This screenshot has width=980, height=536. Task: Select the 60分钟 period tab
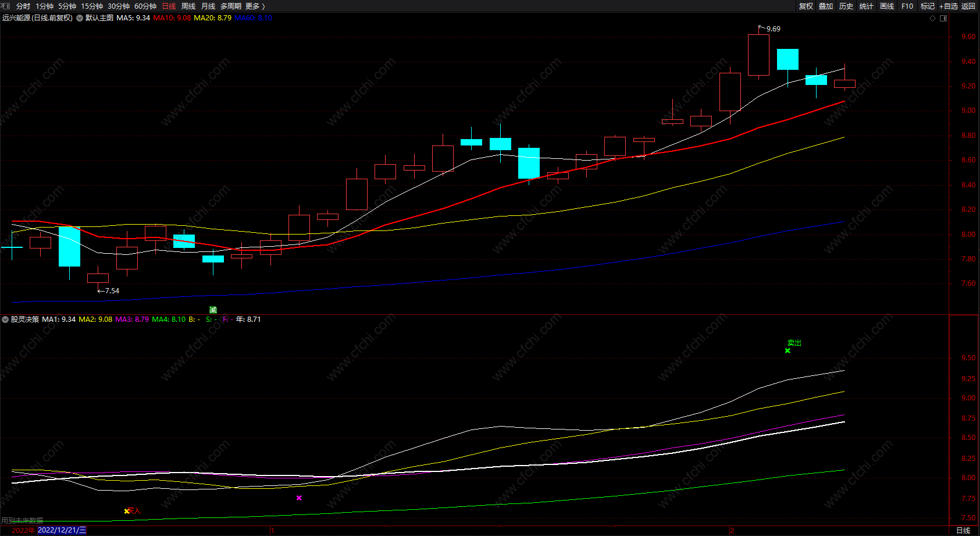[x=145, y=6]
